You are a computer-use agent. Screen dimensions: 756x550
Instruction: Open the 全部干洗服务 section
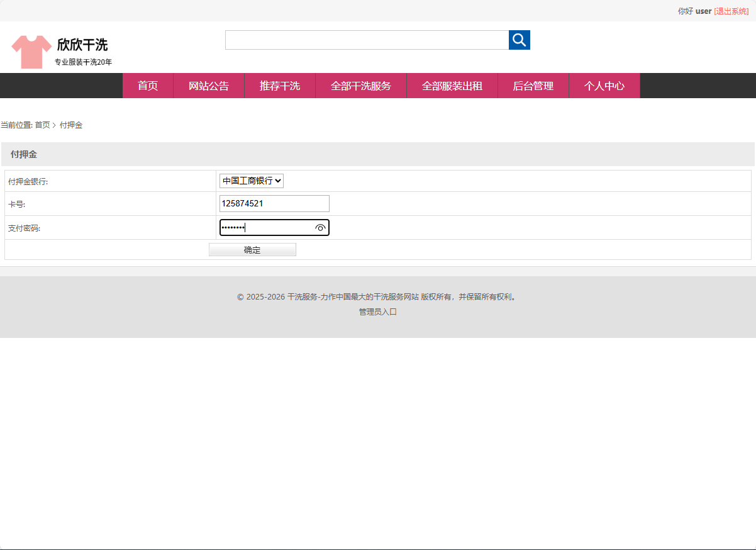pyautogui.click(x=360, y=86)
